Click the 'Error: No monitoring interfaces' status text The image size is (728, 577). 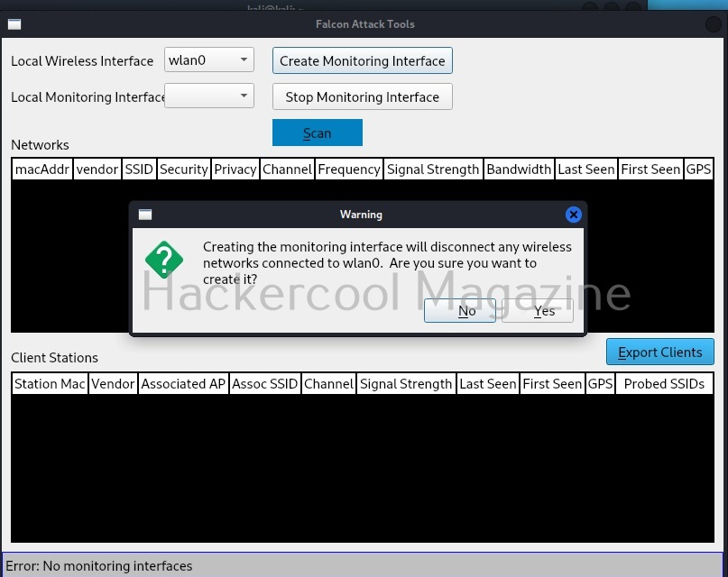click(99, 566)
